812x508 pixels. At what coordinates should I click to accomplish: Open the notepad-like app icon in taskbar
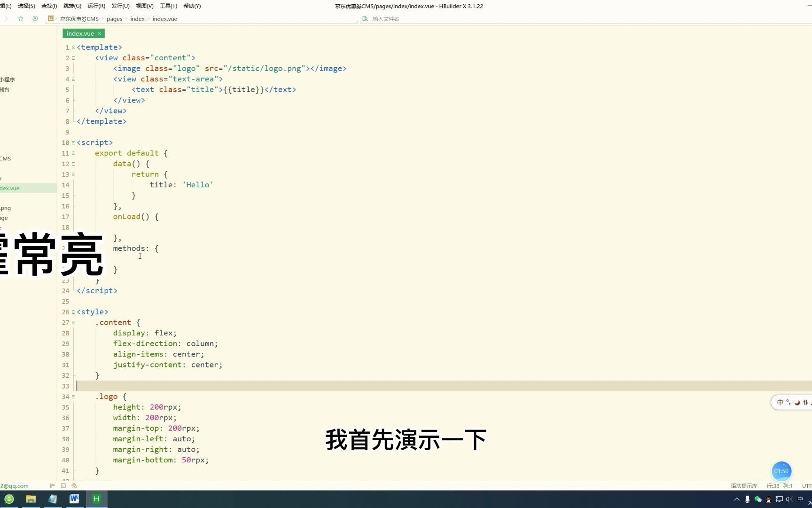53,499
